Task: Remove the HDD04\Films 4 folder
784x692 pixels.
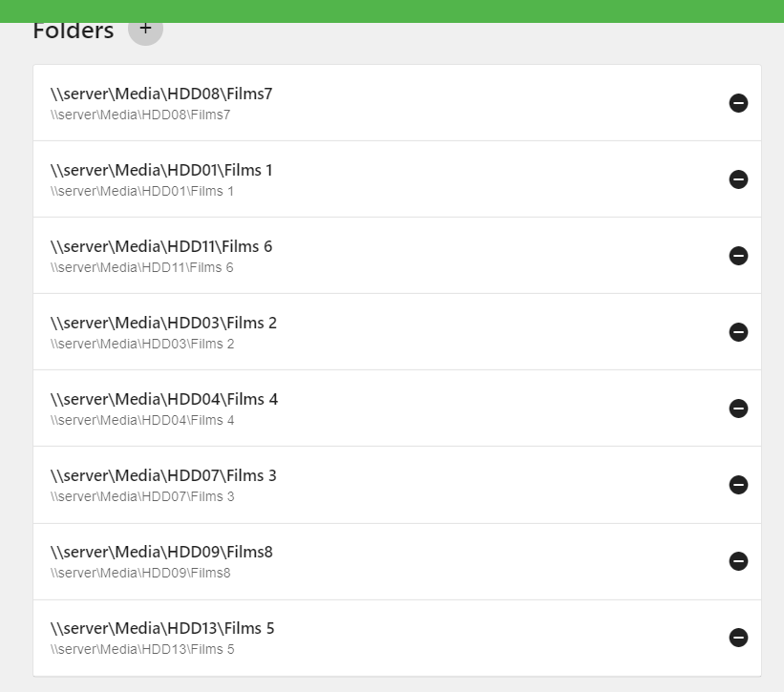Action: click(738, 409)
